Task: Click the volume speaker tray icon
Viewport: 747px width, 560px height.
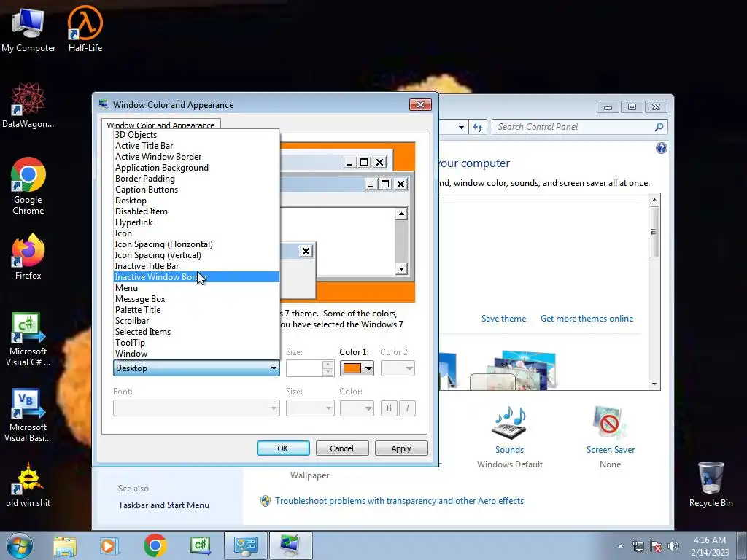Action: 673,546
